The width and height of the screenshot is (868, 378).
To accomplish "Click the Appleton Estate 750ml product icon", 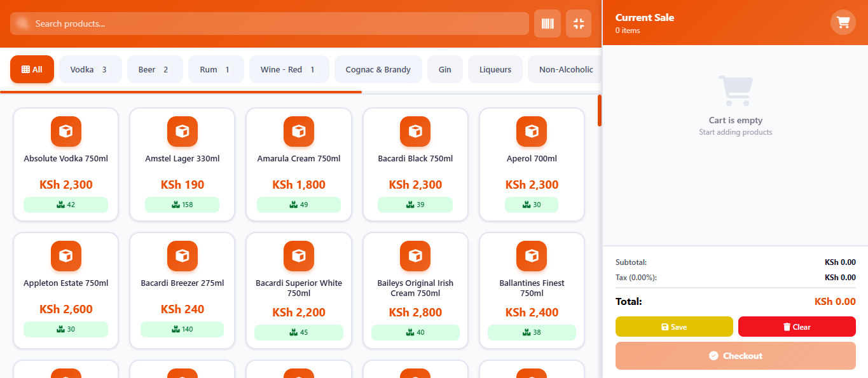I will tap(66, 256).
